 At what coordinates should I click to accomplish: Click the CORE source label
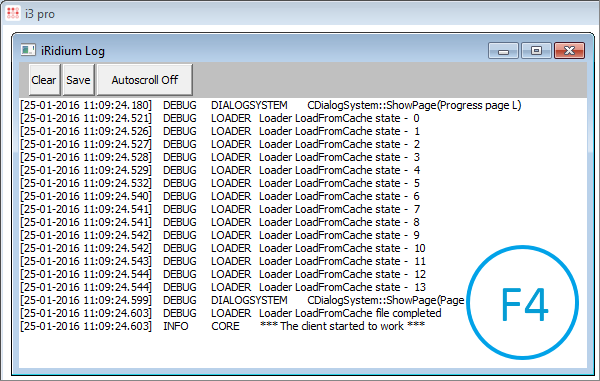click(x=225, y=326)
